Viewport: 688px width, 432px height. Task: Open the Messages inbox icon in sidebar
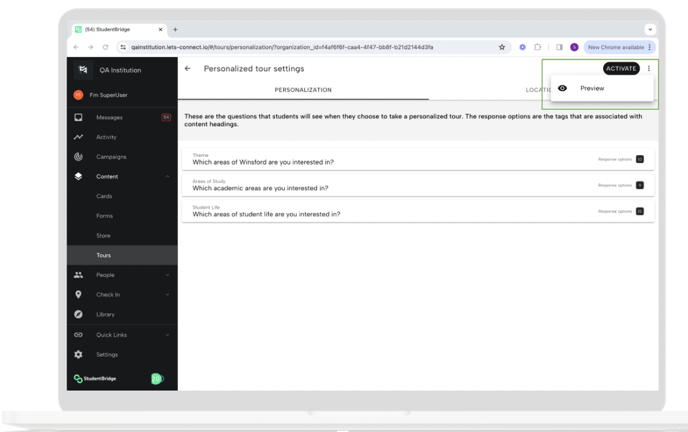(x=78, y=117)
